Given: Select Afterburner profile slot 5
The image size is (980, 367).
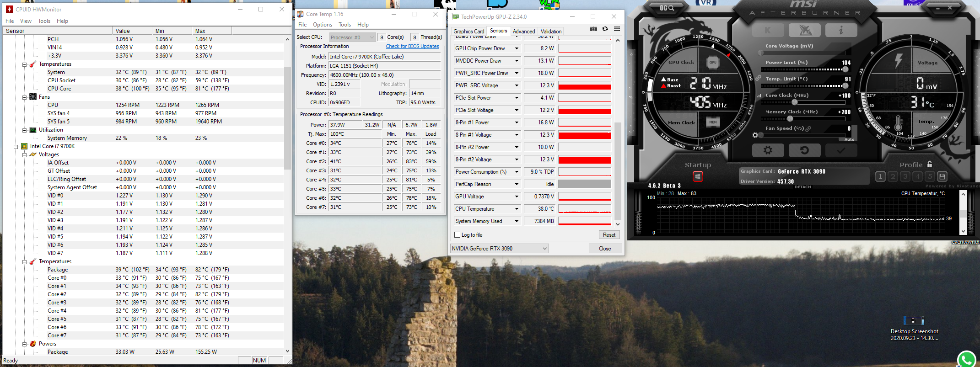Looking at the screenshot, I should click(x=930, y=176).
